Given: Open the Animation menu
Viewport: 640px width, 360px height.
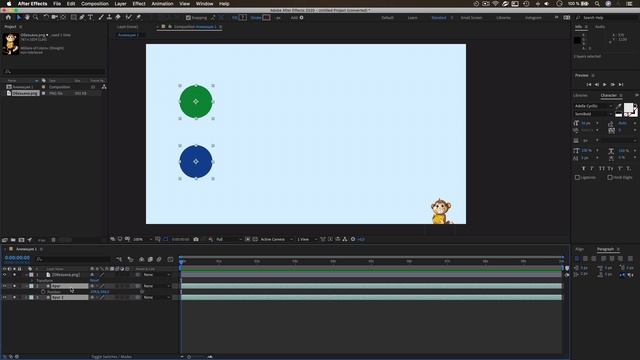Looking at the screenshot, I should (x=162, y=4).
